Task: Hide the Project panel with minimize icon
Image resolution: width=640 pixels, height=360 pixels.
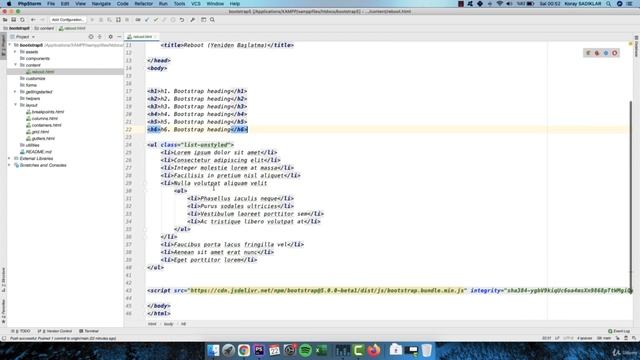Action: 119,37
